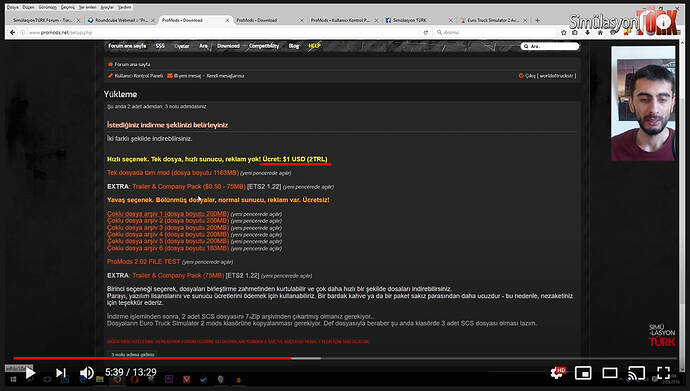The height and width of the screenshot is (391, 690).
Task: Mute the video volume
Action: pos(87,373)
